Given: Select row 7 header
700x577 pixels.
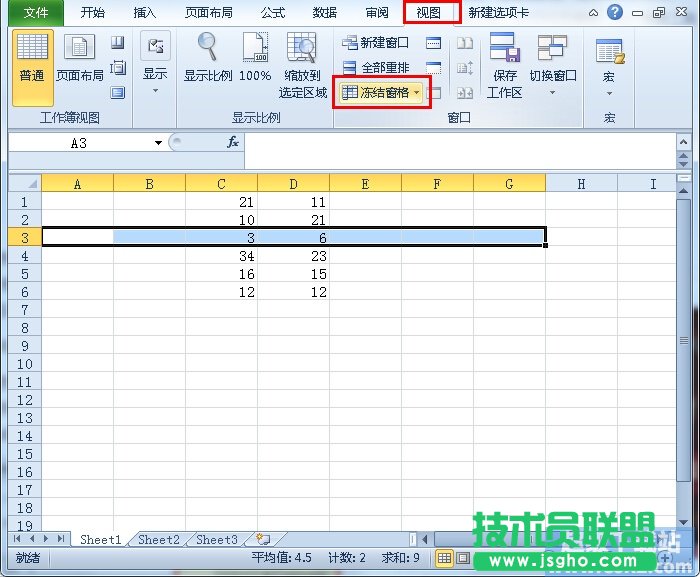Looking at the screenshot, I should tap(25, 309).
